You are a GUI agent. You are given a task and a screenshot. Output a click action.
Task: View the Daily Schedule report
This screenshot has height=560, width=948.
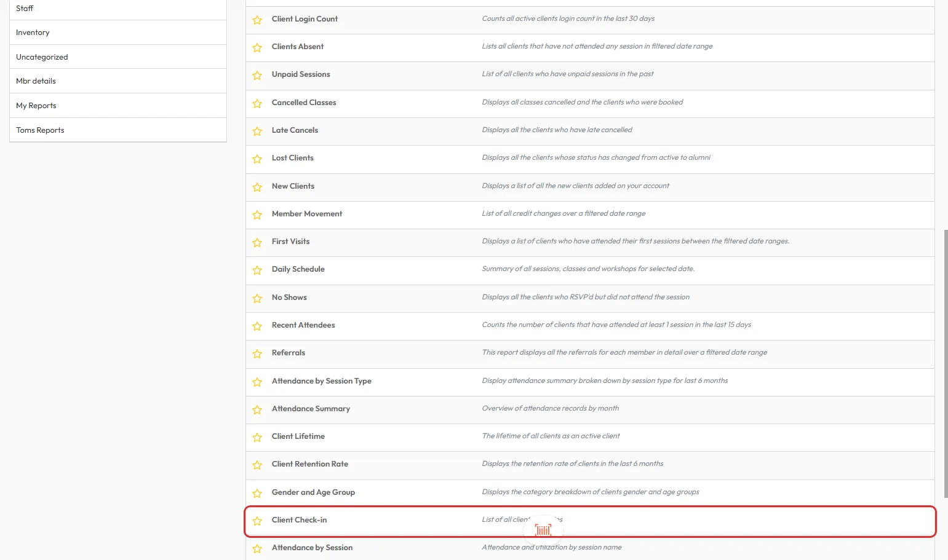pos(298,269)
